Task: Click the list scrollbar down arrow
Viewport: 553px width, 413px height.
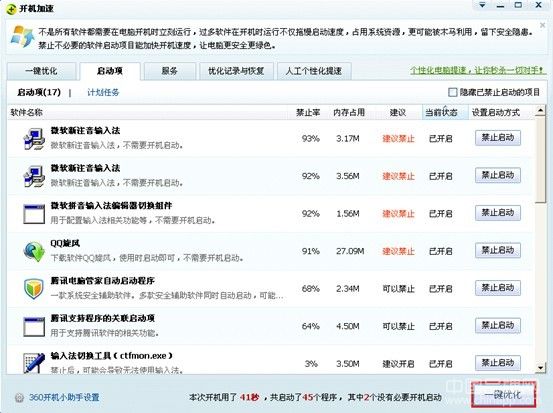Action: [x=540, y=368]
